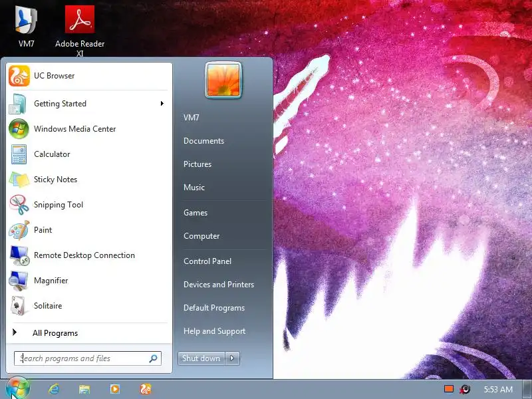
Task: Open Control Panel
Action: (x=207, y=261)
